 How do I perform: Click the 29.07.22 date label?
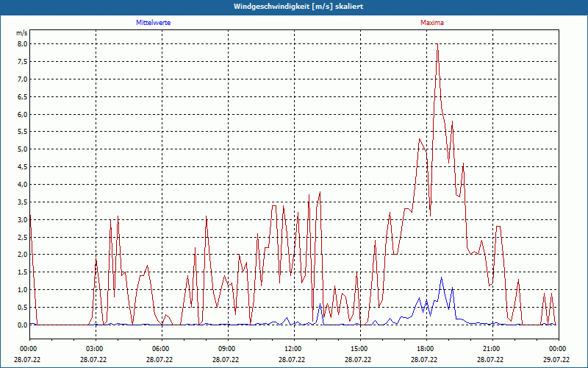[558, 359]
